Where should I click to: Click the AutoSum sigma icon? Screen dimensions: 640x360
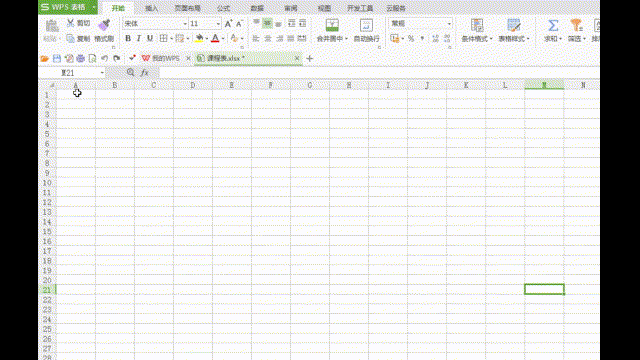point(553,25)
